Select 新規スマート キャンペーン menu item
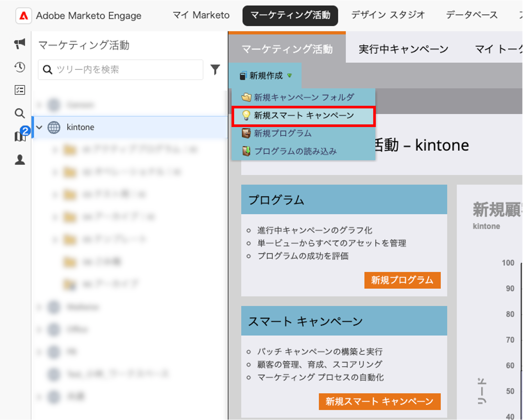Image resolution: width=523 pixels, height=420 pixels. tap(304, 116)
